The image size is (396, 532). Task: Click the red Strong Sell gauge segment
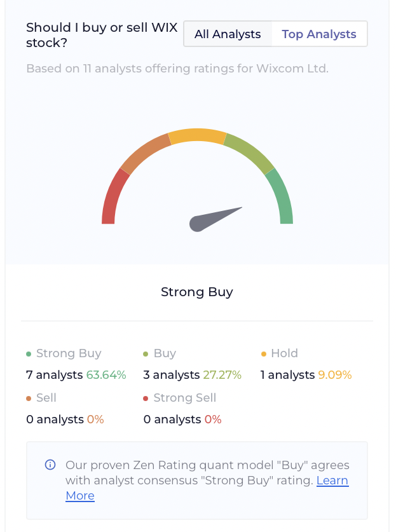click(x=113, y=197)
